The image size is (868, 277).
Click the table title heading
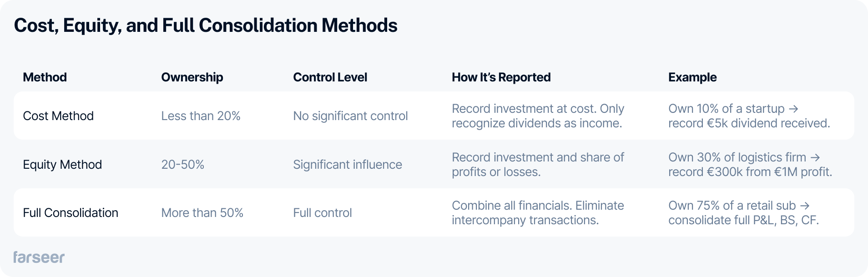[x=206, y=25]
